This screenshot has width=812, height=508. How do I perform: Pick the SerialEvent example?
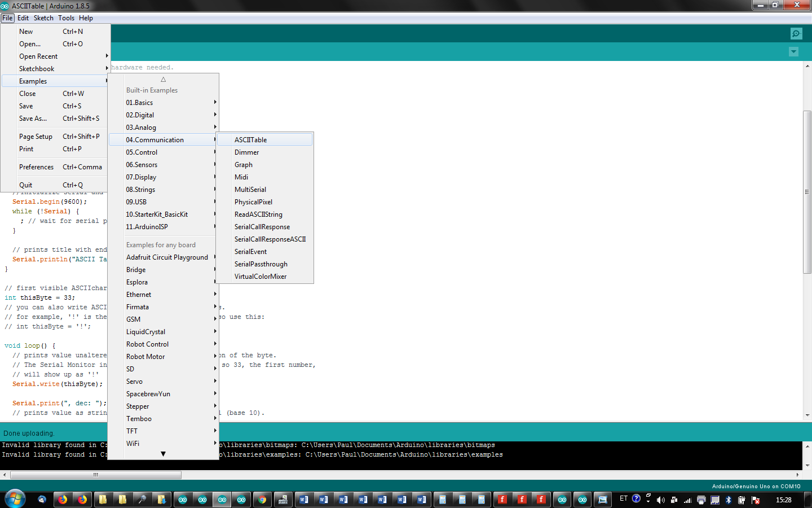pyautogui.click(x=251, y=252)
